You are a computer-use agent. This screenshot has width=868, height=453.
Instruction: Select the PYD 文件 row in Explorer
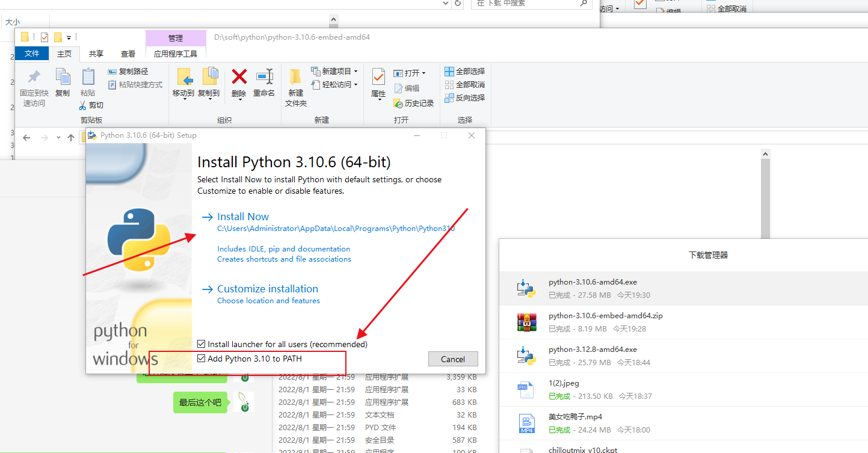point(378,428)
